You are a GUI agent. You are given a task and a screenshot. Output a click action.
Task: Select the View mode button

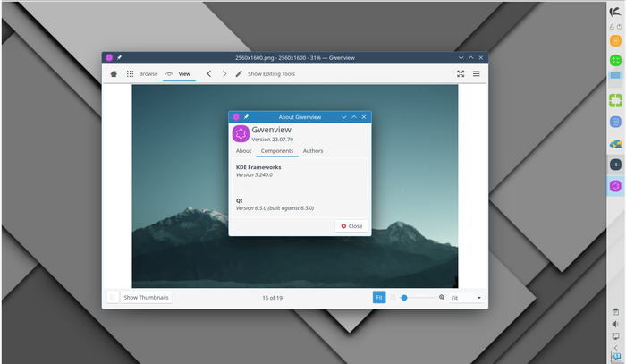click(x=179, y=74)
